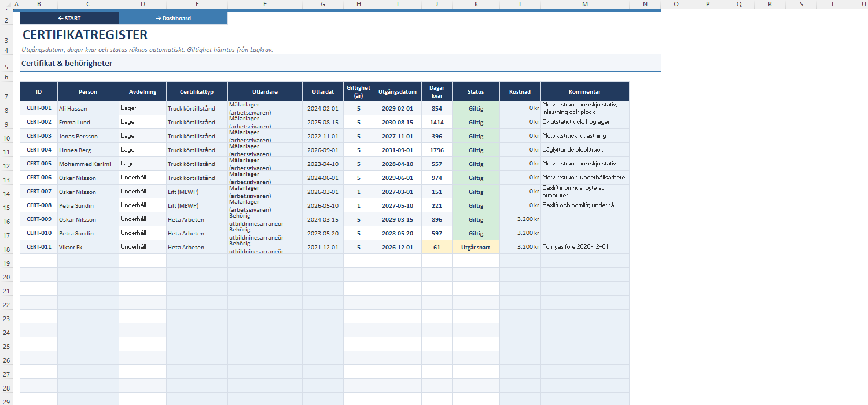The width and height of the screenshot is (868, 405).
Task: Click the "Status" table header
Action: [476, 91]
